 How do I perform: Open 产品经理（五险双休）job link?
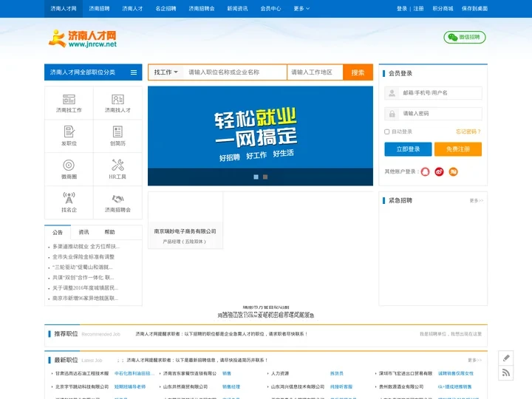click(184, 242)
